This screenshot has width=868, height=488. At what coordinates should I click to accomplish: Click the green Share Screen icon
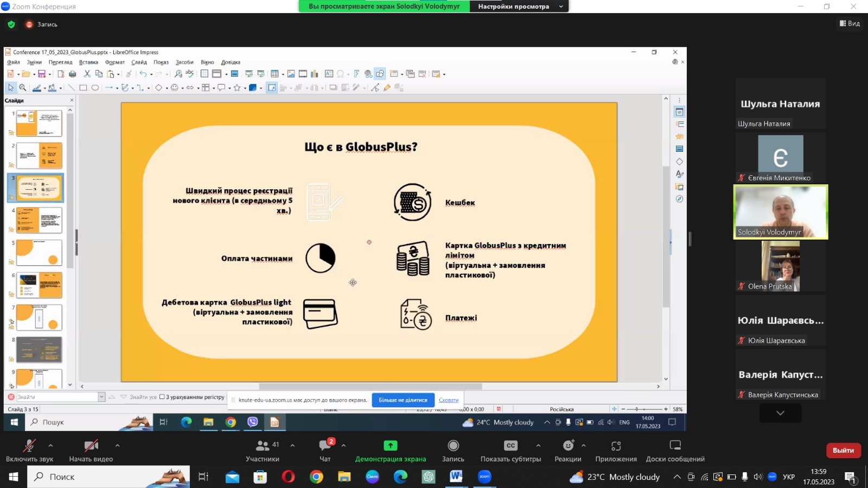pyautogui.click(x=390, y=446)
